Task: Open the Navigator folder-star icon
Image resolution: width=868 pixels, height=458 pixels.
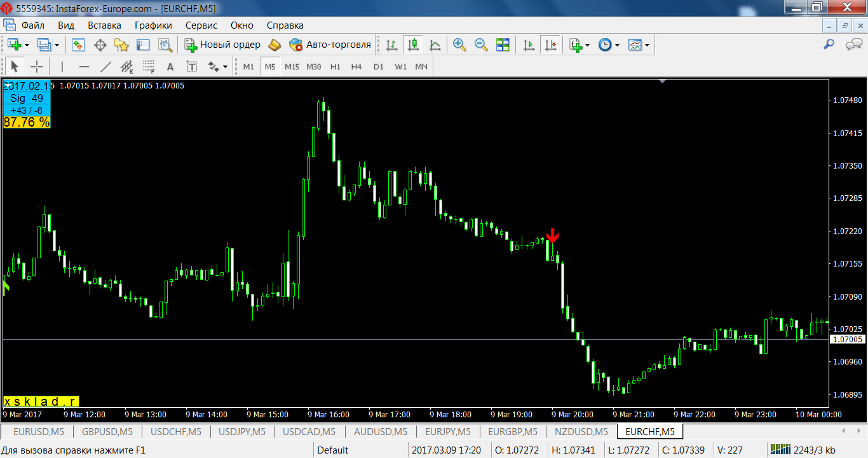Action: coord(121,45)
